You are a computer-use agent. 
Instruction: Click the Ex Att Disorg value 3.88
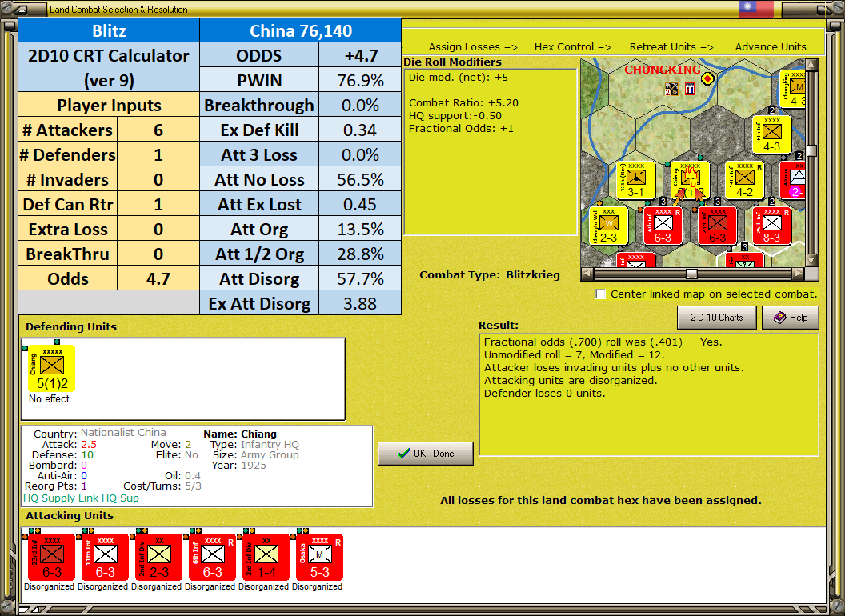[360, 303]
